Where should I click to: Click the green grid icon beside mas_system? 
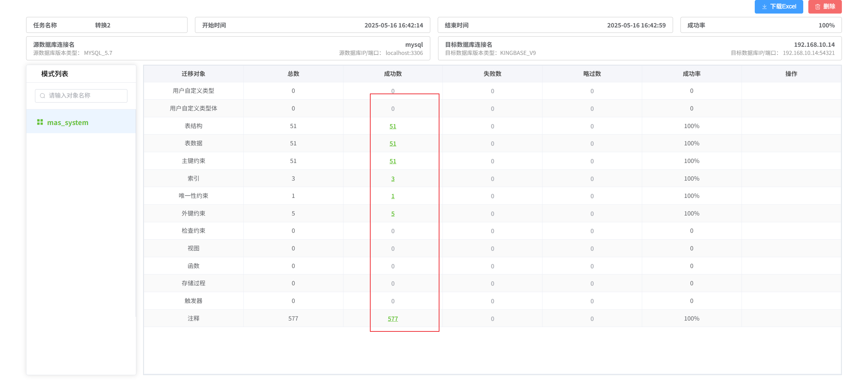pos(40,122)
